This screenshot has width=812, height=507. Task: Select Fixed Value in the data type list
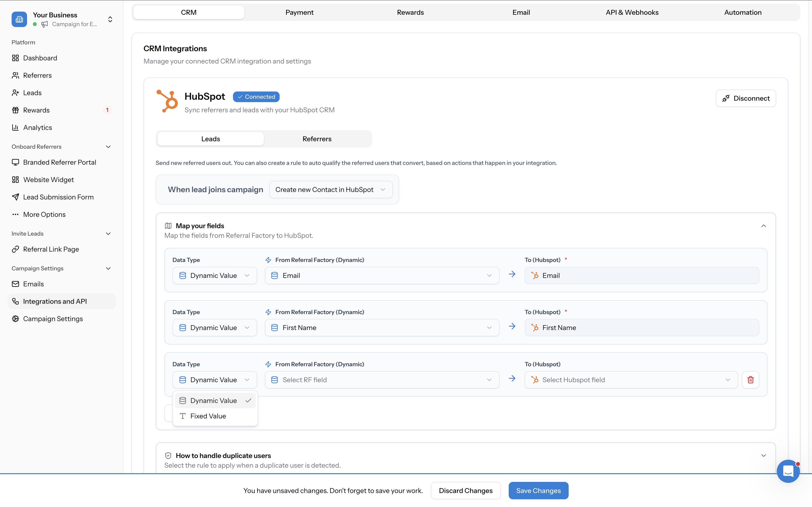click(x=208, y=416)
